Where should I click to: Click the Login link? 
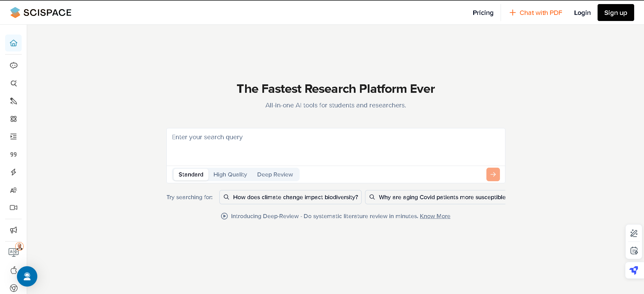(582, 13)
